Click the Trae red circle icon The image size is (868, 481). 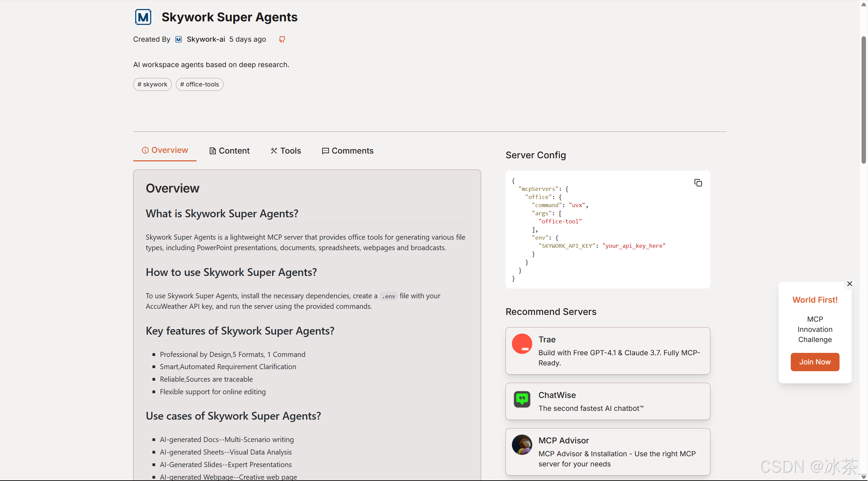tap(522, 344)
